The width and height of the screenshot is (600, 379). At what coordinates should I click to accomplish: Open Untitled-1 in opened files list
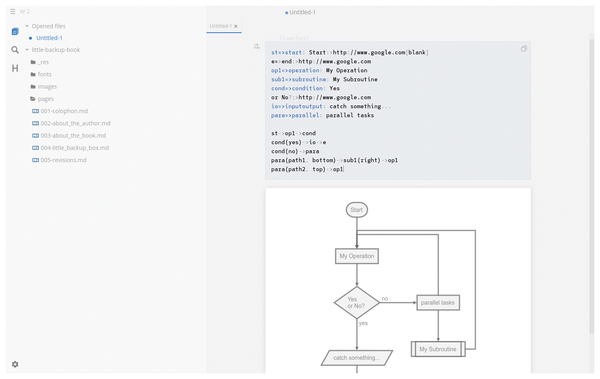click(49, 38)
